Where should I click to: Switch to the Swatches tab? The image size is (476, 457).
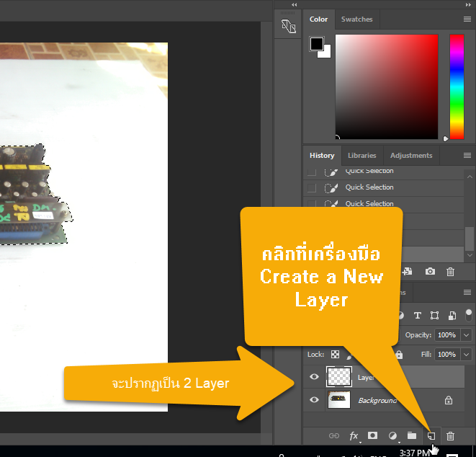pos(356,19)
